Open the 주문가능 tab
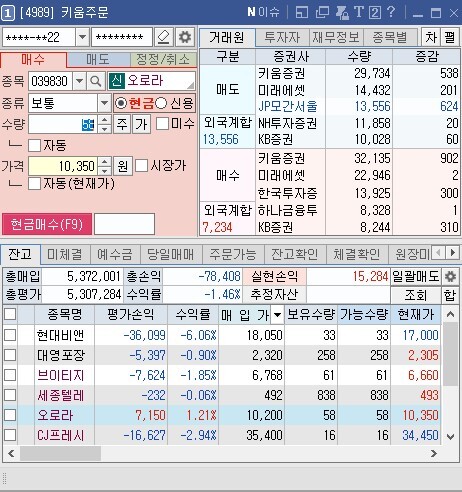Viewport: 462px width, 492px height. pos(233,254)
